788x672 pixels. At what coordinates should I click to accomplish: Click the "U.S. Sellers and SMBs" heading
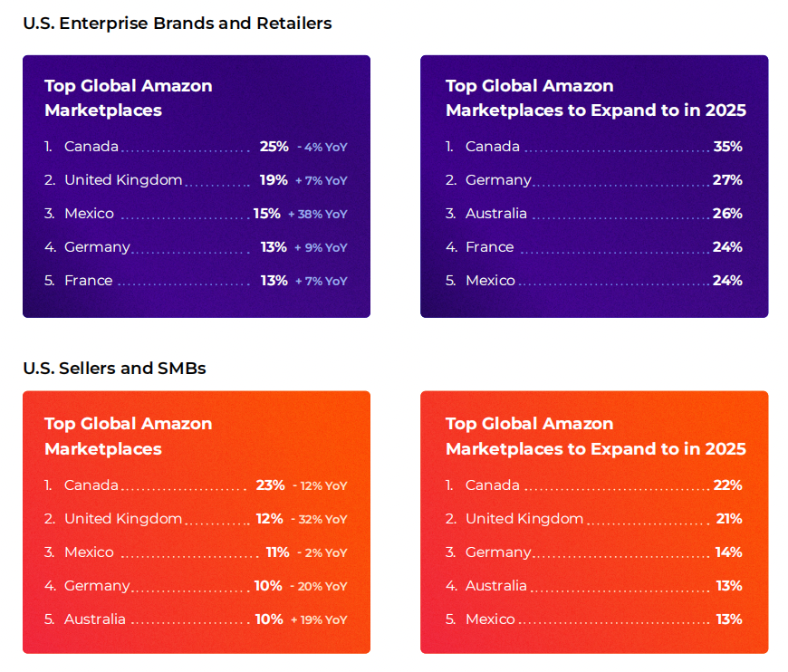coord(114,369)
